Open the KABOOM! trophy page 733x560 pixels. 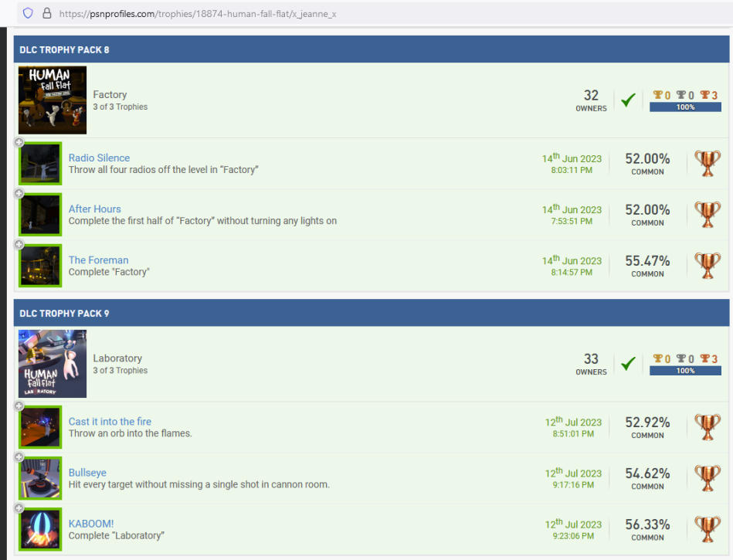point(91,523)
